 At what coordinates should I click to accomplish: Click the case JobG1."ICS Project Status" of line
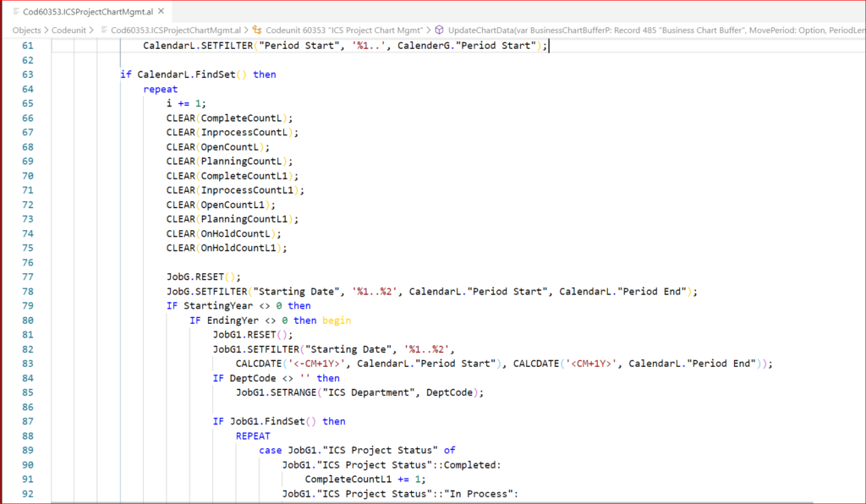tap(358, 451)
